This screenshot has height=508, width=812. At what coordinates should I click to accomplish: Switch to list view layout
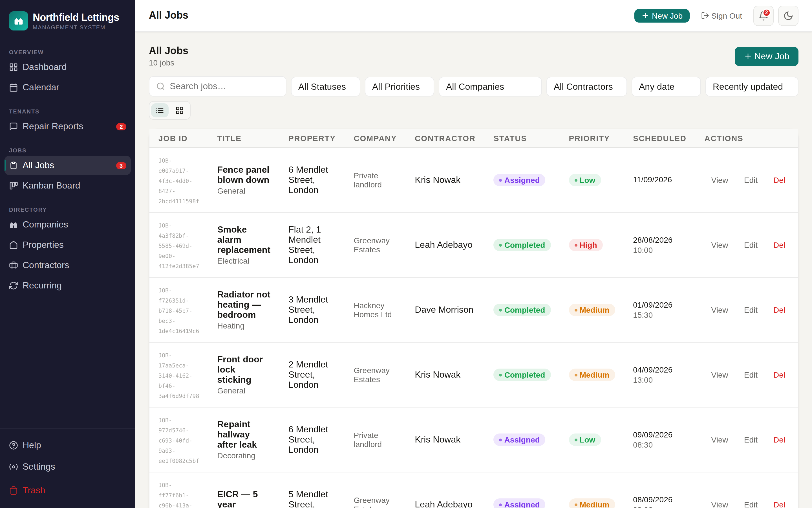click(x=160, y=110)
